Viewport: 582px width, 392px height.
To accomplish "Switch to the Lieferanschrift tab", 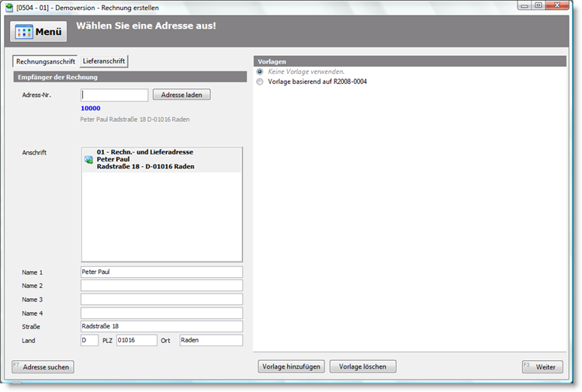I will [103, 61].
